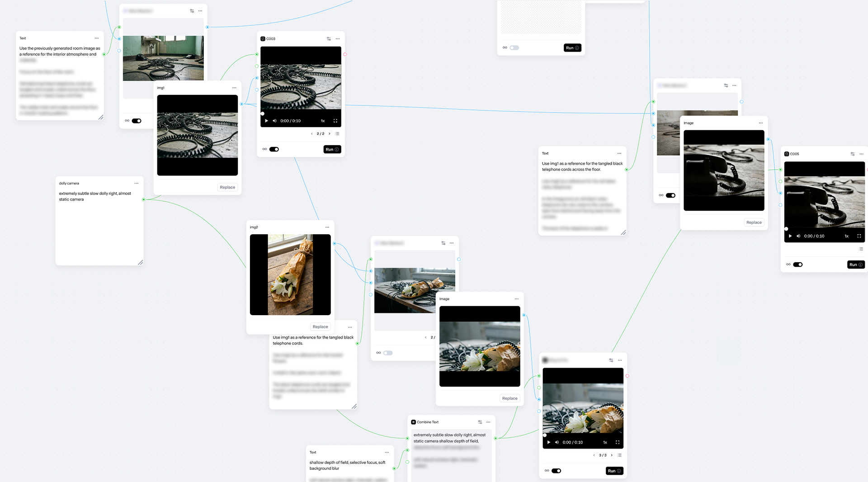Run the 3 / 3 flowers video node
Image resolution: width=868 pixels, height=482 pixels.
[614, 471]
